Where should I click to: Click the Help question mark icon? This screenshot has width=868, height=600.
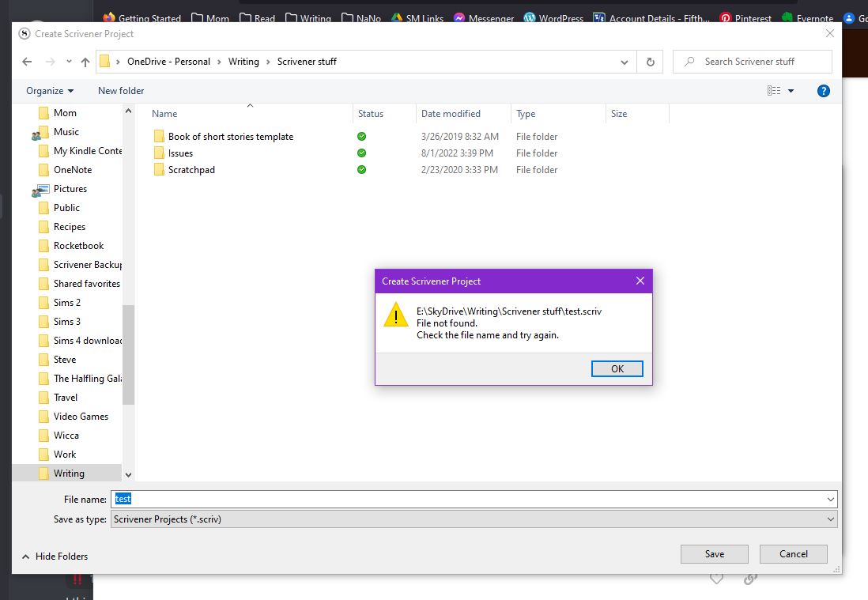coord(823,91)
